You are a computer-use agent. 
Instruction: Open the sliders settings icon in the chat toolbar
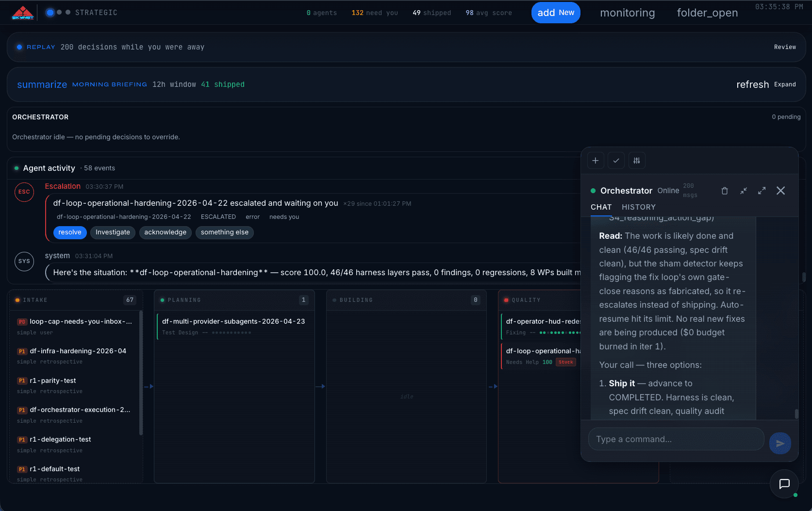click(x=637, y=161)
